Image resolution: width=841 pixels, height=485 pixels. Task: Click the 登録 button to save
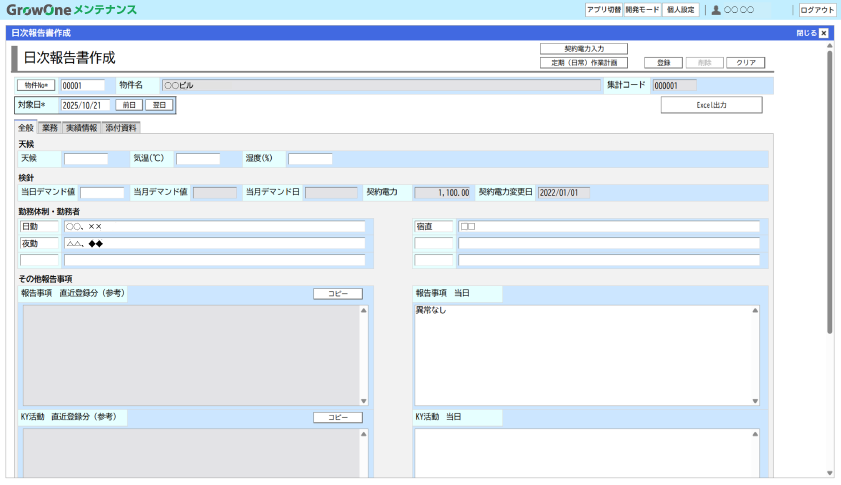click(663, 63)
